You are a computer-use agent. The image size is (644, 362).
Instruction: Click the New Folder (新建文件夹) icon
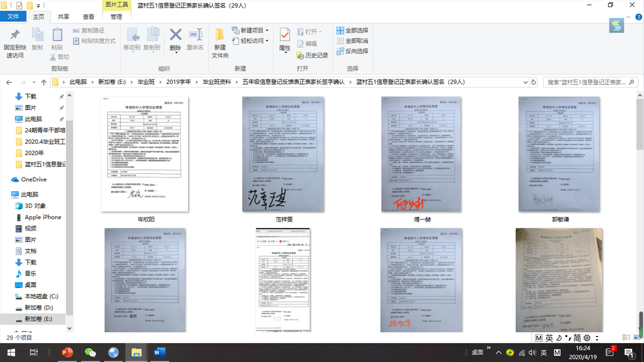tap(220, 42)
